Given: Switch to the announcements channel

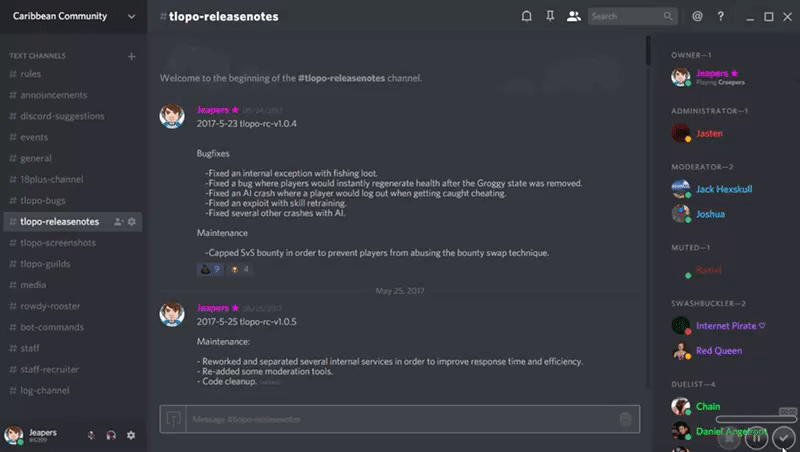Looking at the screenshot, I should pyautogui.click(x=53, y=95).
